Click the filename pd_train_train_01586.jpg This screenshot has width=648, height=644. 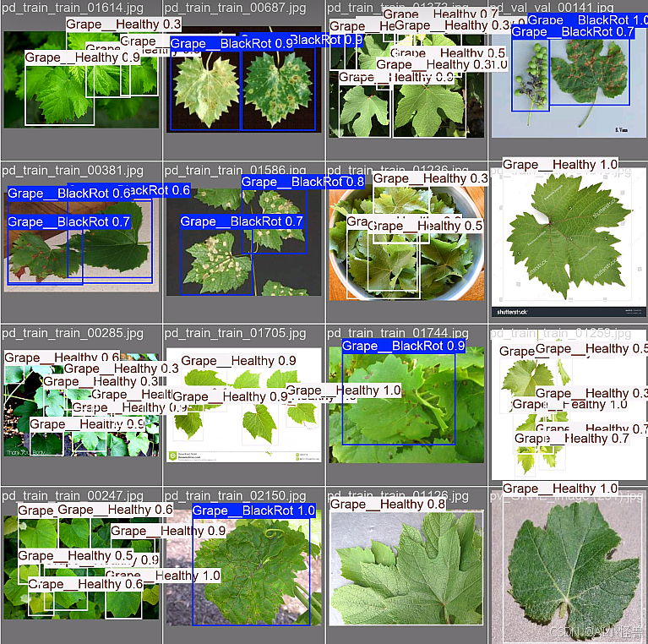(235, 171)
